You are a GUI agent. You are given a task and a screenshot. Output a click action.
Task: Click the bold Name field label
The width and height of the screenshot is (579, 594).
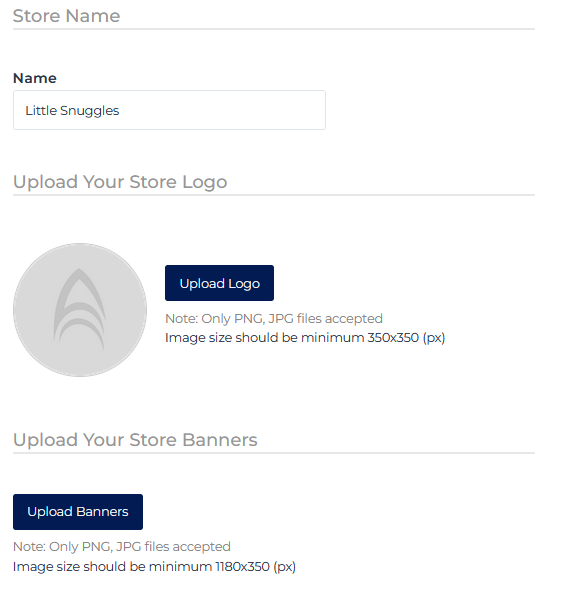(x=35, y=78)
